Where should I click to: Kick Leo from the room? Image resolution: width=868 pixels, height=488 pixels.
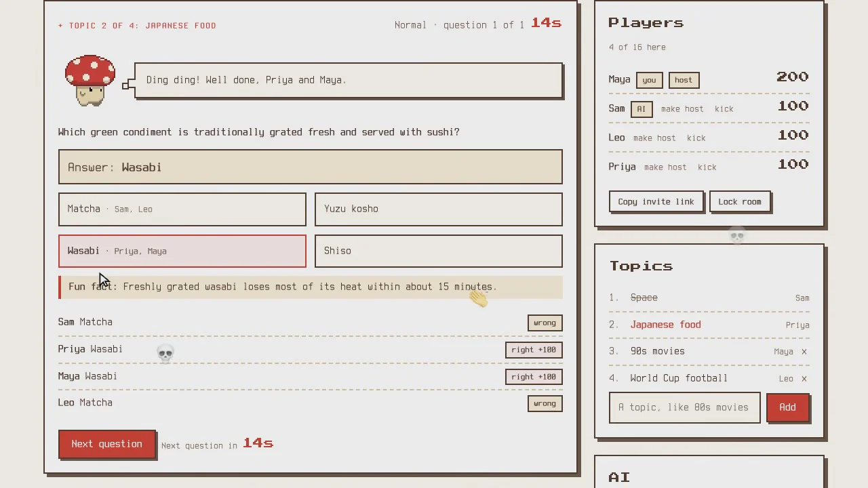coord(696,138)
